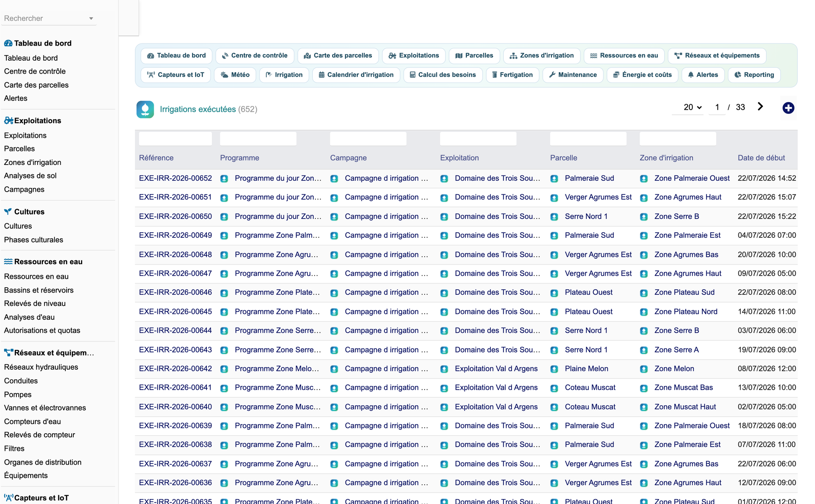Click the add new record plus icon
815x504 pixels.
click(788, 108)
